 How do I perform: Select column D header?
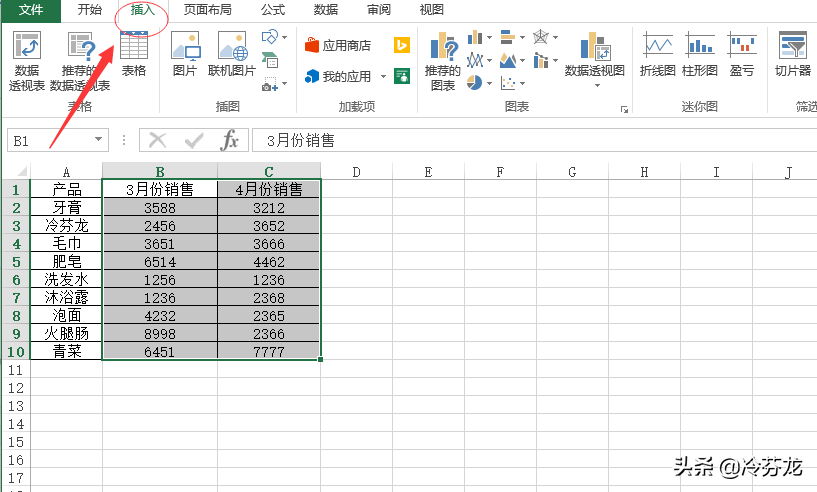(356, 171)
